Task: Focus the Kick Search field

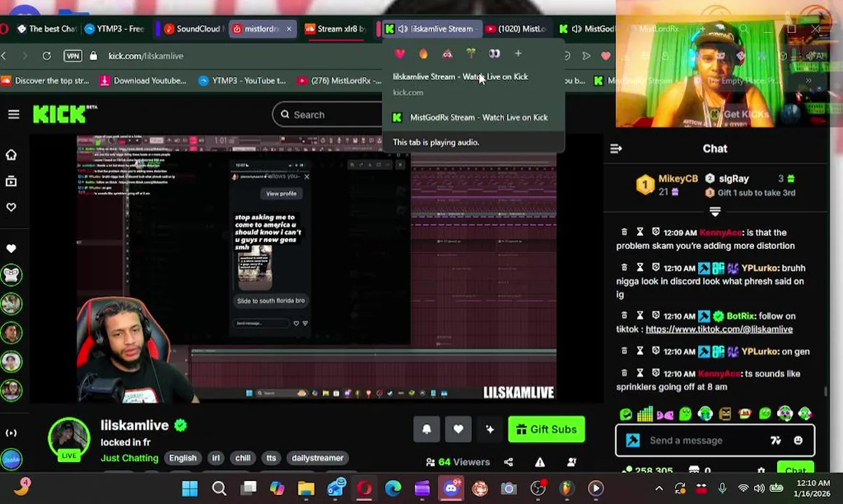Action: [x=328, y=114]
